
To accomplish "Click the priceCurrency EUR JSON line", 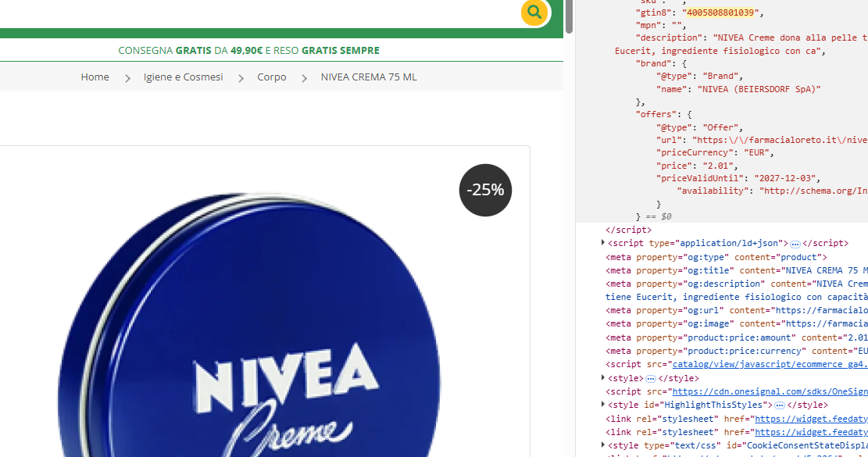I will coord(715,152).
